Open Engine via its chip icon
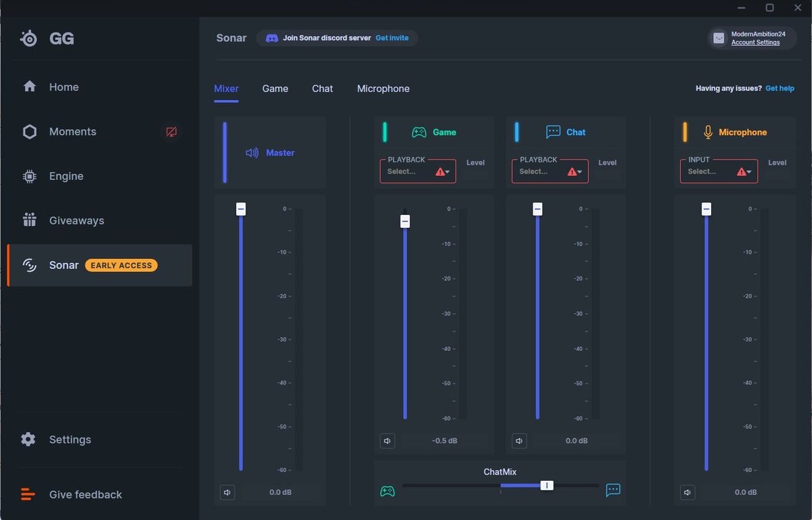Image resolution: width=812 pixels, height=520 pixels. tap(29, 176)
